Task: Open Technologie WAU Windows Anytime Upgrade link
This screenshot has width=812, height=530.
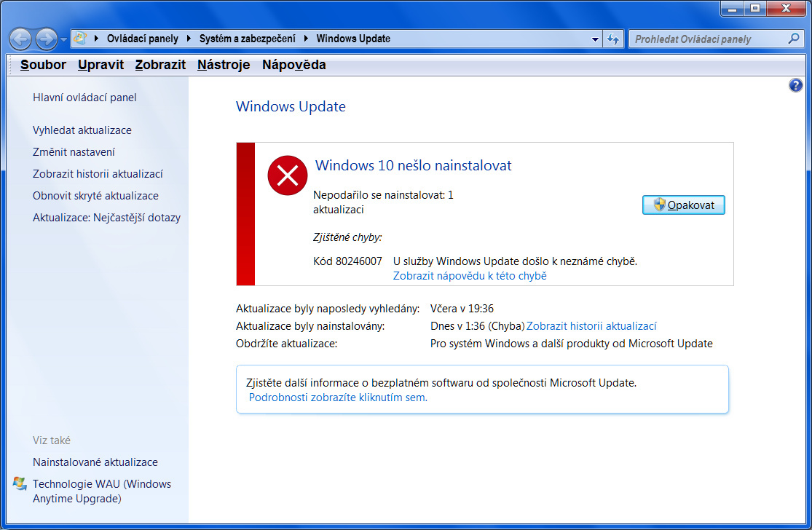Action: point(101,491)
